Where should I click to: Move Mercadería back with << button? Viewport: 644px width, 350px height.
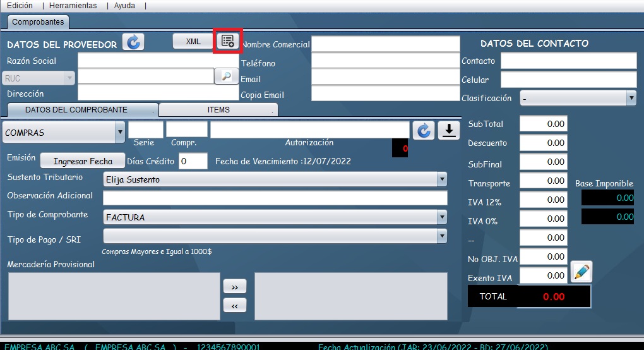pyautogui.click(x=234, y=306)
